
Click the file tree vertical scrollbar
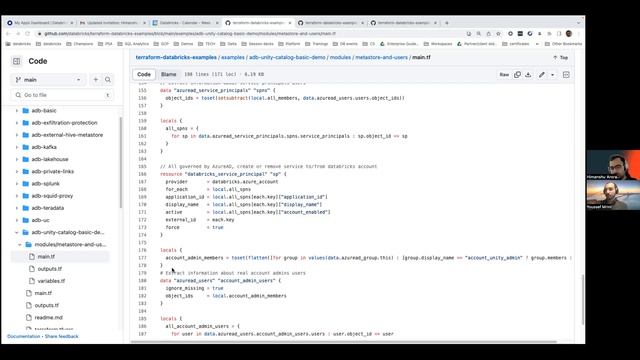[120, 162]
